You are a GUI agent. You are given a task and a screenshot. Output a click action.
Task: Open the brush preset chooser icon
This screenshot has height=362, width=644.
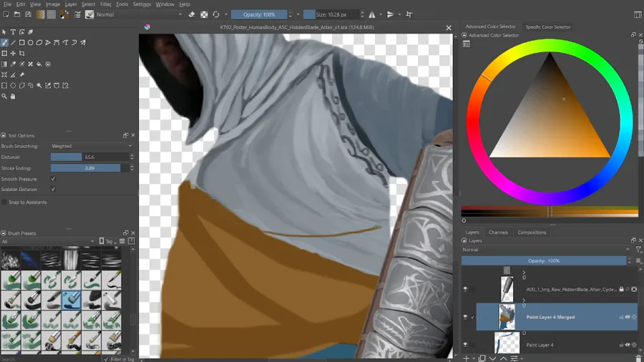pyautogui.click(x=89, y=14)
